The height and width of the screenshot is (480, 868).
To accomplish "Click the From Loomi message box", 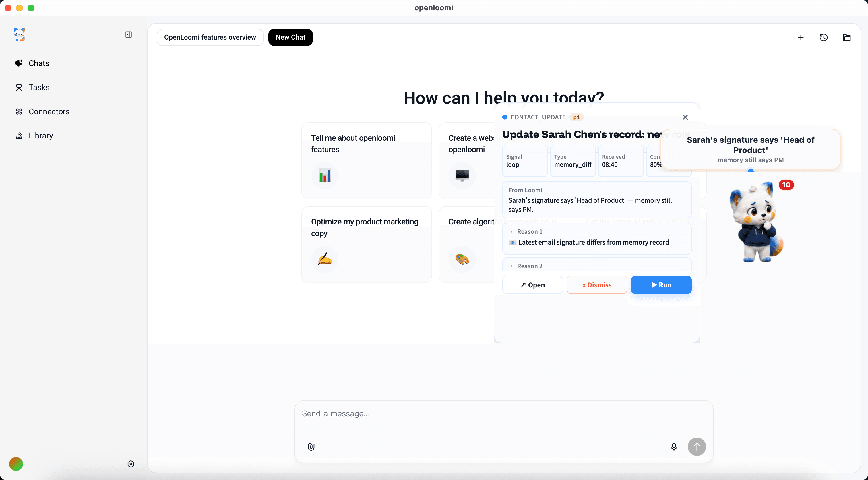I will [x=597, y=200].
